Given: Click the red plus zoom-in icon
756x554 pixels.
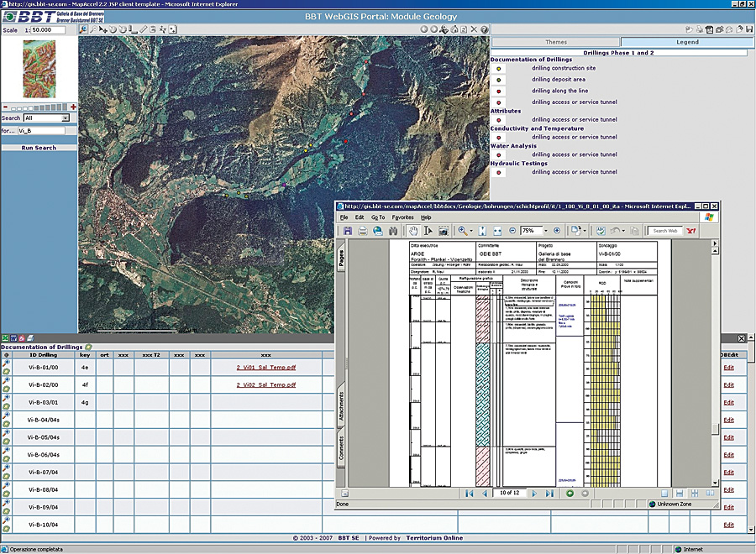Looking at the screenshot, I should pos(74,107).
